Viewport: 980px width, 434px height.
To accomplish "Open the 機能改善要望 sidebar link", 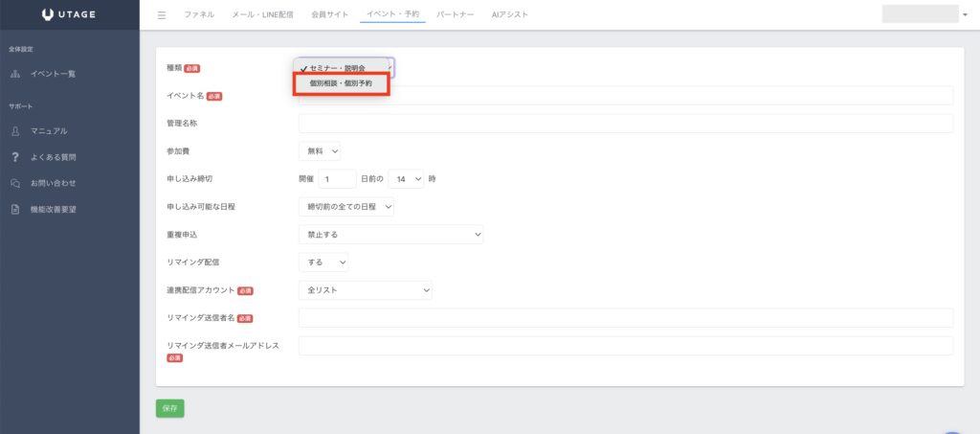I will pos(54,210).
